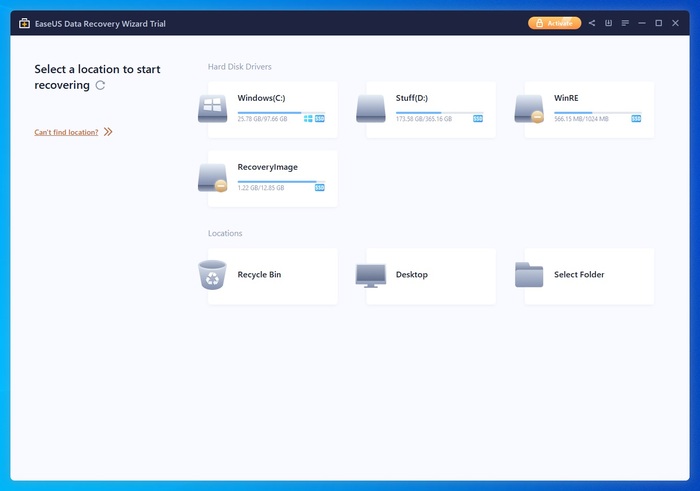Choose the Windows(C:) drive label
The width and height of the screenshot is (700, 491).
click(261, 98)
